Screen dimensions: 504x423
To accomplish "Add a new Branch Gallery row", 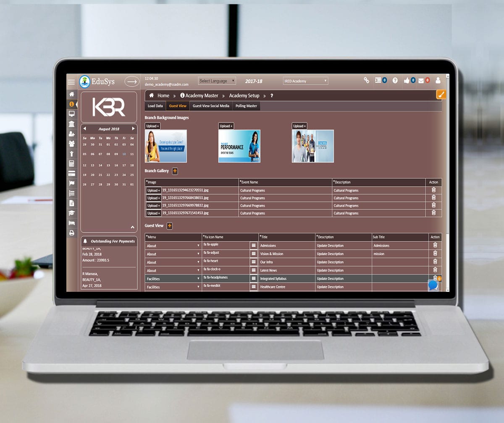I will tap(175, 171).
